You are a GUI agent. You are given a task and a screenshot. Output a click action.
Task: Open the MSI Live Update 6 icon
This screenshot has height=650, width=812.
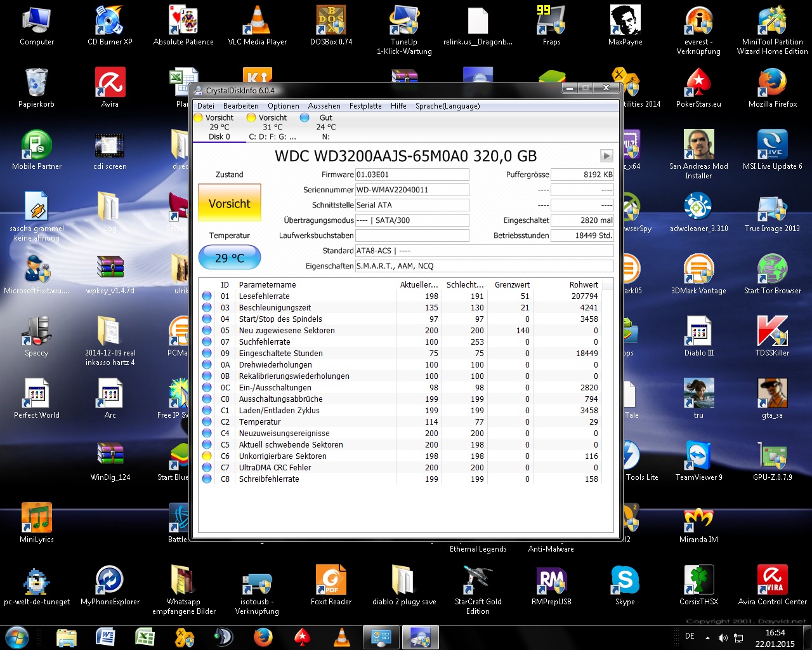(x=772, y=150)
